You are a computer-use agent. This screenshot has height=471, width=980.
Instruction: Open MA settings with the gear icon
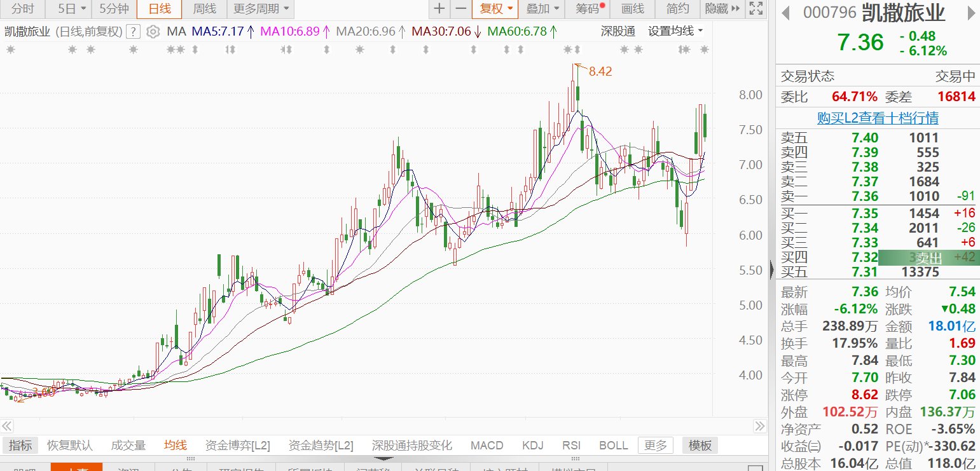tap(153, 32)
